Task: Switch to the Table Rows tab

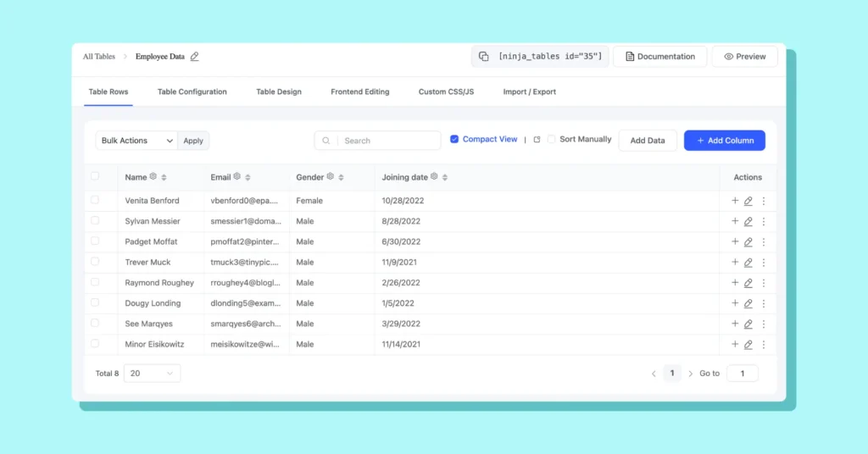Action: click(108, 91)
